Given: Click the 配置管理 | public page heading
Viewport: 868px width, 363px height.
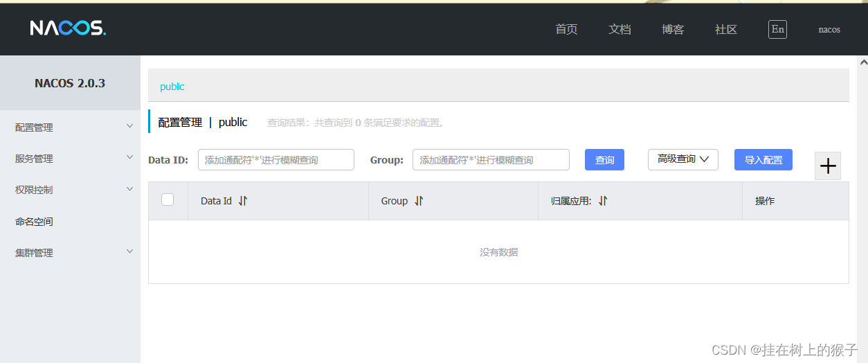Looking at the screenshot, I should point(203,122).
